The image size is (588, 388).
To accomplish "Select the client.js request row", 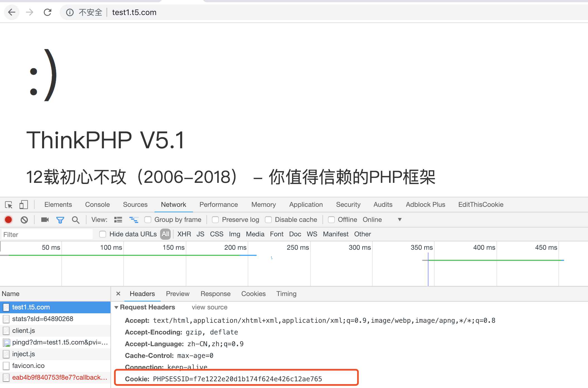I will tap(55, 331).
